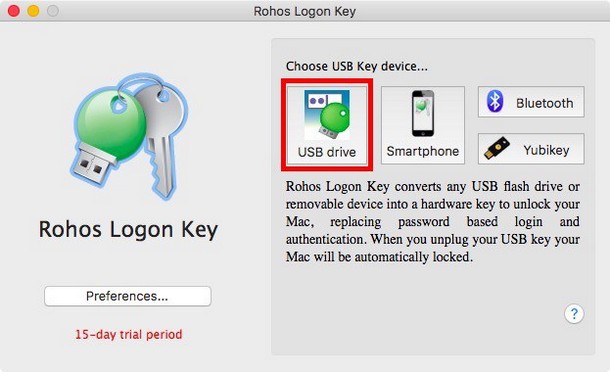Click the "Yubikey" text label
Image resolution: width=610 pixels, height=372 pixels.
(x=546, y=150)
